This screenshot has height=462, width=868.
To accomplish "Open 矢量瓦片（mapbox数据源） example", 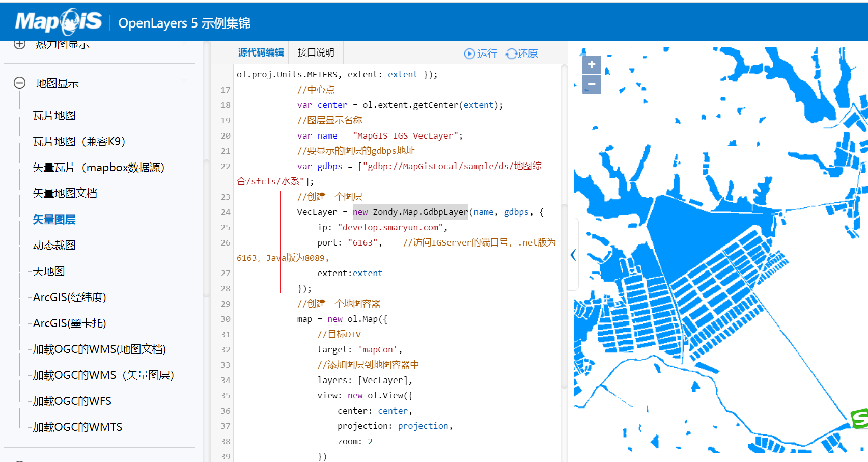I will 99,168.
